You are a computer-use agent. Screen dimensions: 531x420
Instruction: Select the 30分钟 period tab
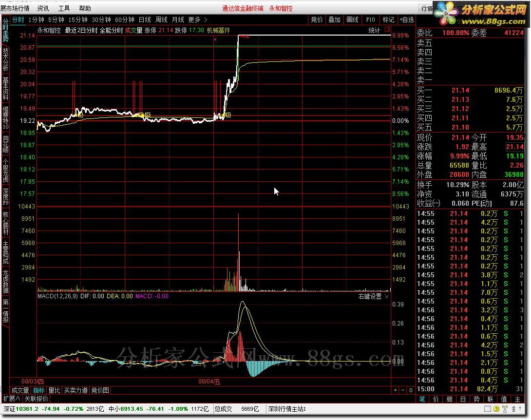pyautogui.click(x=101, y=19)
